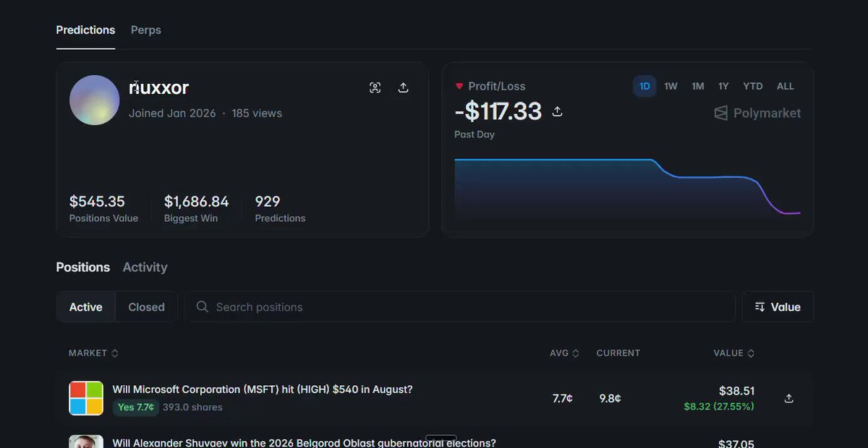Select the 1Y profit/loss range
The image size is (868, 448).
coord(723,86)
